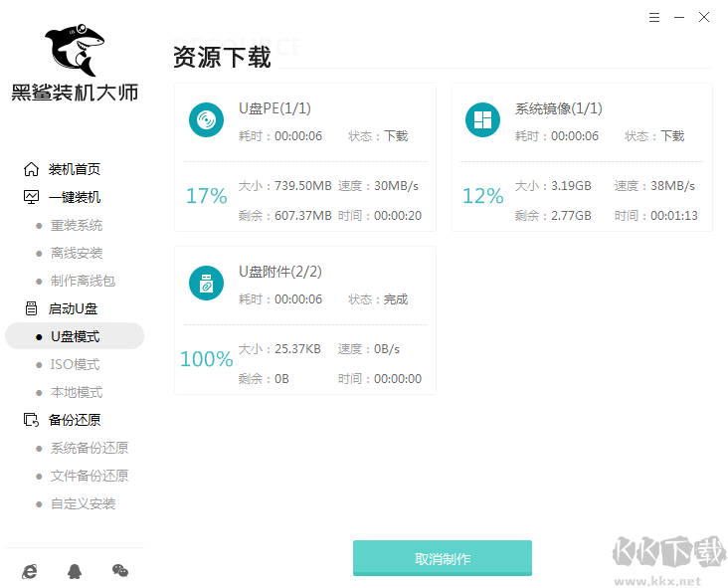Open the 备份还原 section
Screen dimensions: 728x588
75,420
